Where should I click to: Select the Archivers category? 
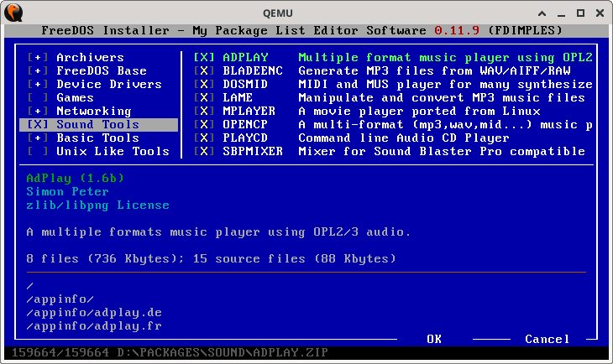click(91, 57)
